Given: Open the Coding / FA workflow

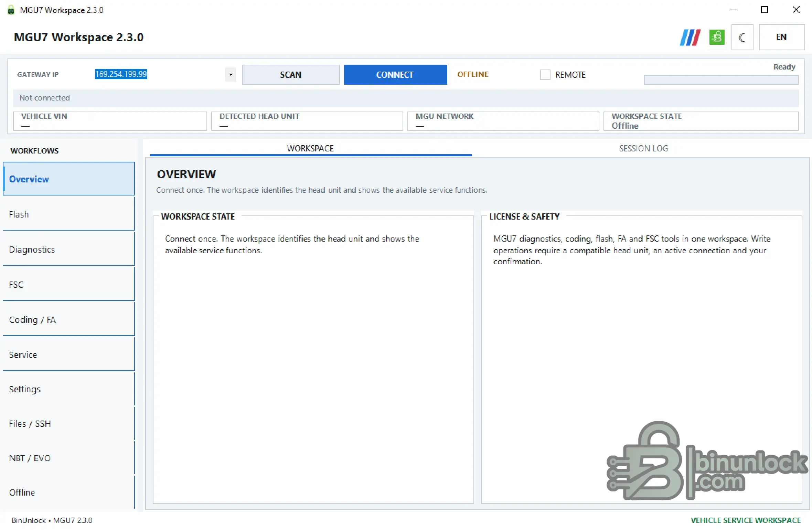Looking at the screenshot, I should pyautogui.click(x=69, y=319).
